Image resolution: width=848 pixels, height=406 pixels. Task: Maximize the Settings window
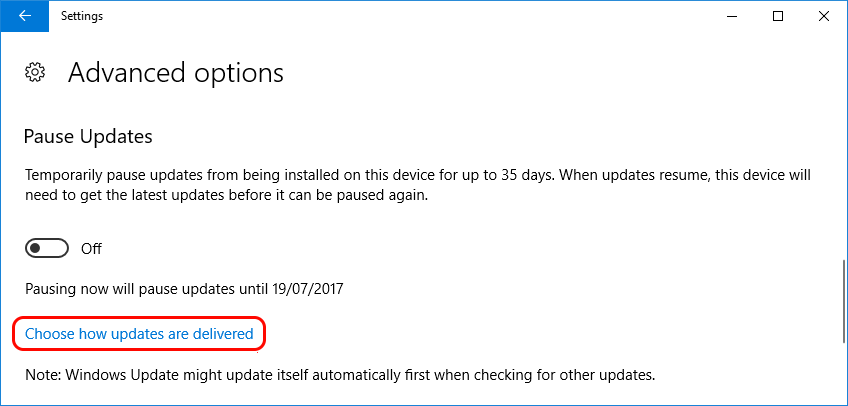click(778, 16)
